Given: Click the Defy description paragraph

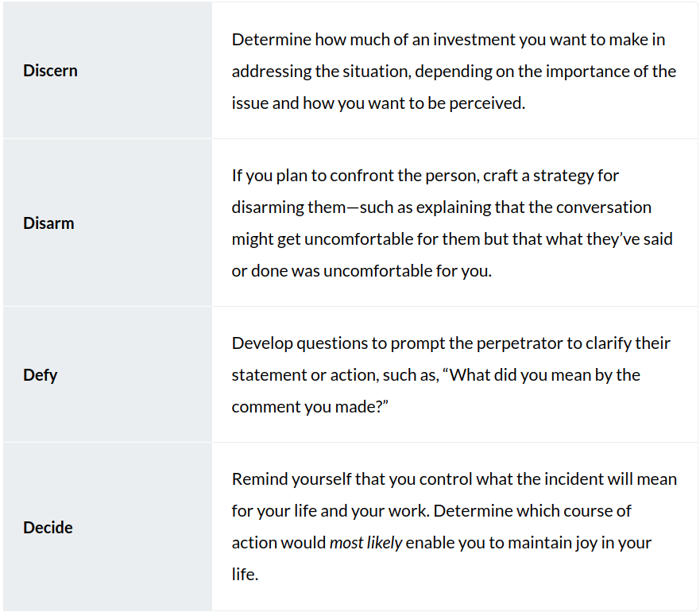Looking at the screenshot, I should 451,375.
